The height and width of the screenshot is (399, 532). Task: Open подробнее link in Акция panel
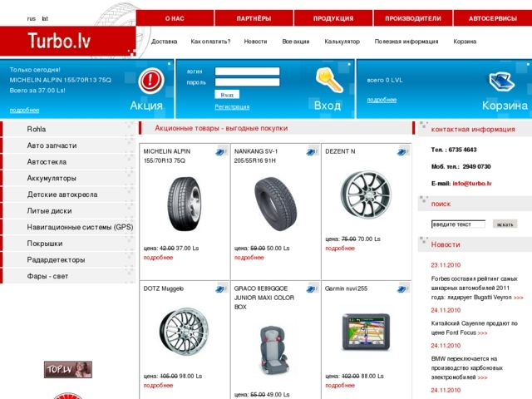click(x=24, y=111)
